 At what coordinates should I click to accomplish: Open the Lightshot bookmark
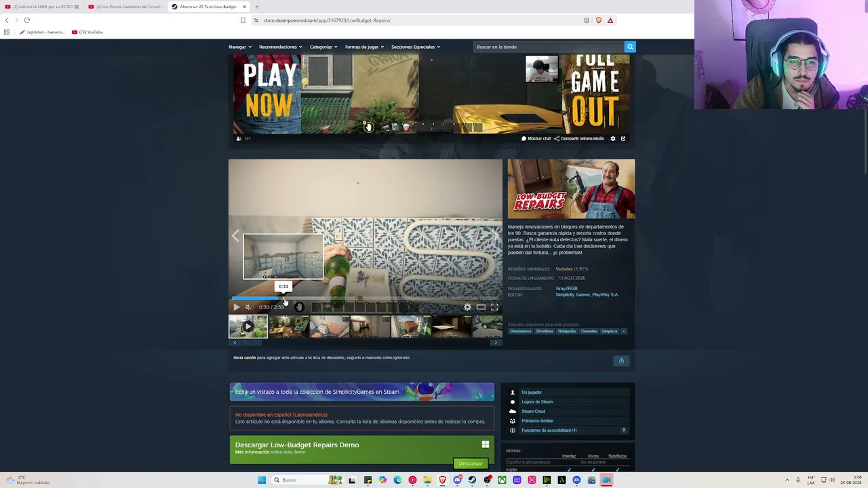pos(43,32)
